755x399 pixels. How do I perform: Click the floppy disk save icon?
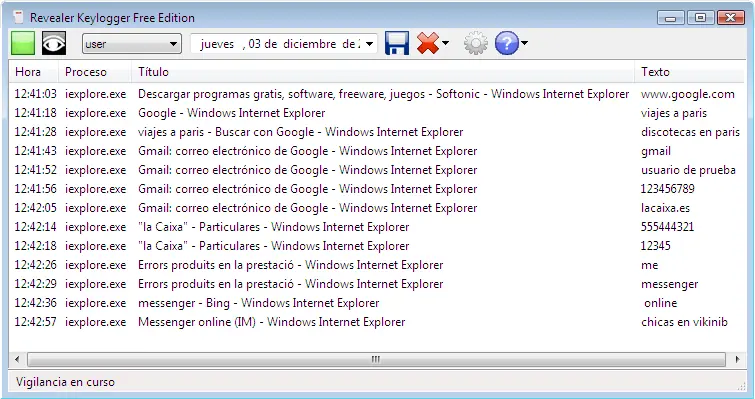[397, 44]
